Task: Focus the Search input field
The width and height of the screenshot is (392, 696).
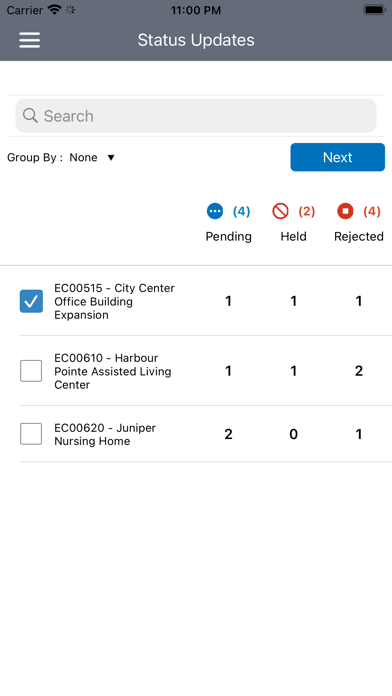Action: pos(196,115)
